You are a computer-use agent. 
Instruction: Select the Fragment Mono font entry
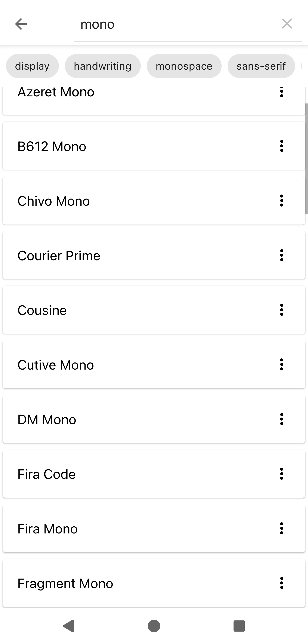pyautogui.click(x=154, y=583)
